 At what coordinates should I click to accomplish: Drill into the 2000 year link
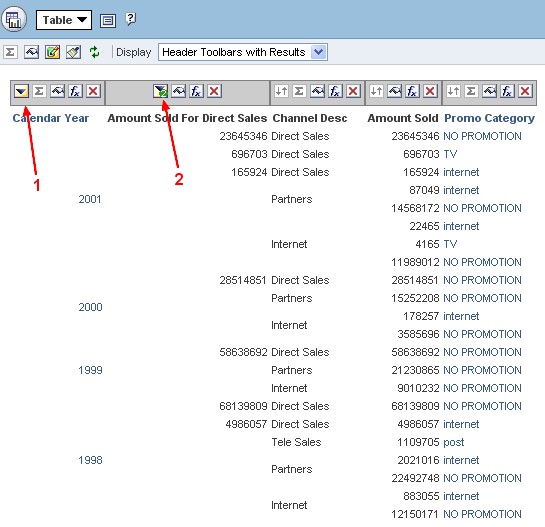tap(90, 307)
